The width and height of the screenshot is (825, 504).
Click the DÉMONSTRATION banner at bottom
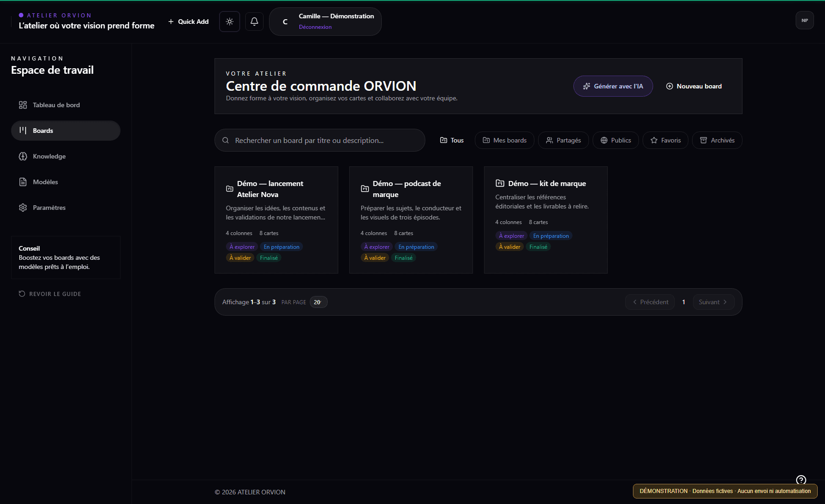[725, 491]
